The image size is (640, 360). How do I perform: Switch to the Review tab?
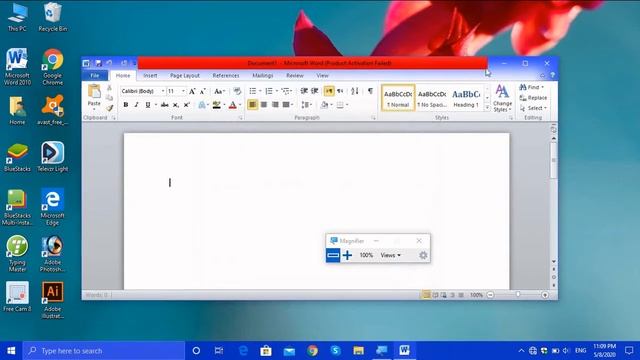295,76
